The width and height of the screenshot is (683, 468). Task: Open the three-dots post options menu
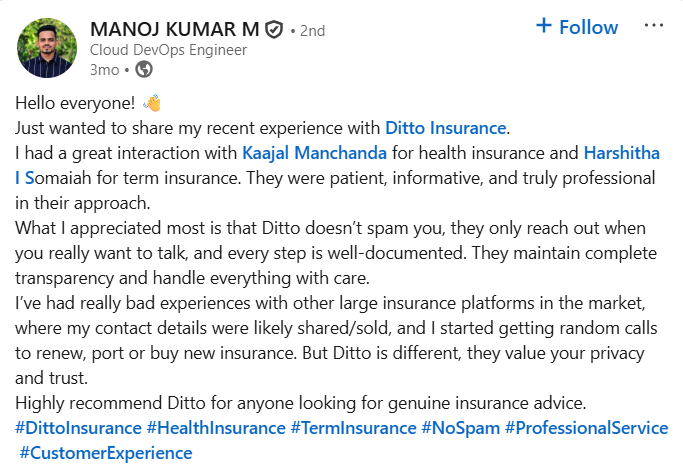(654, 26)
